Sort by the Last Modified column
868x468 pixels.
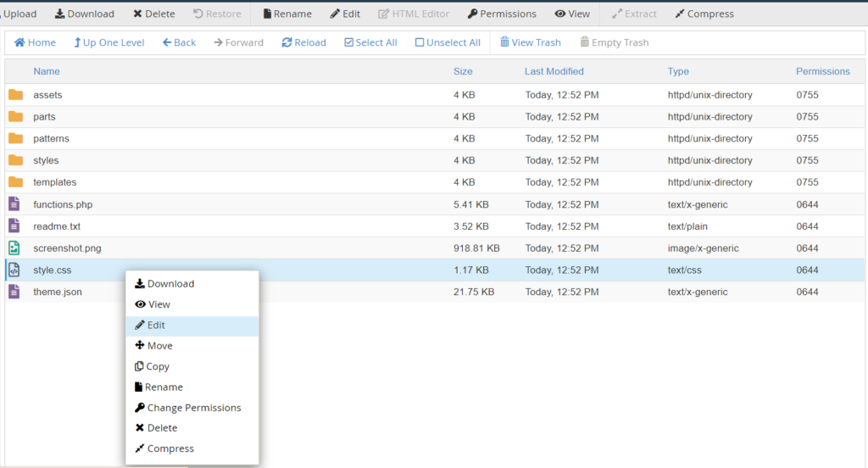click(554, 71)
